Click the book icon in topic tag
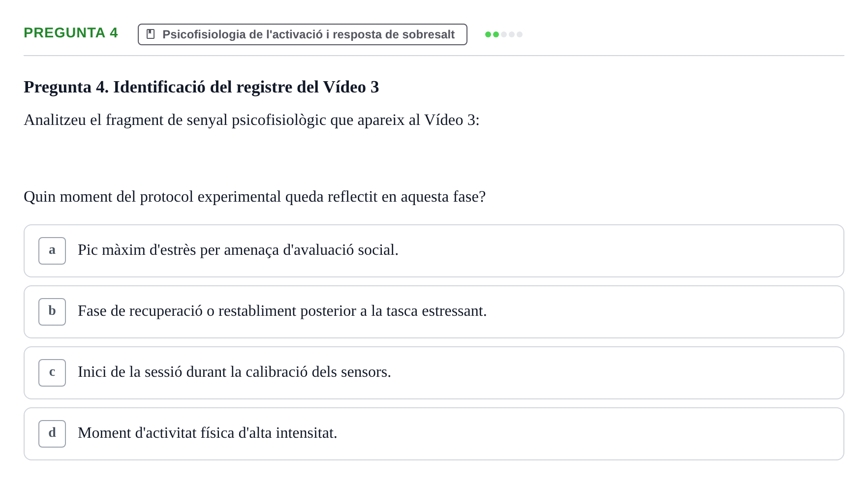This screenshot has width=868, height=484. tap(151, 34)
